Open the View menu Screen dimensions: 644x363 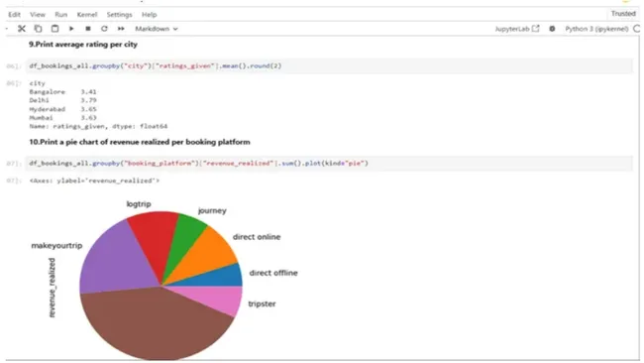[38, 15]
